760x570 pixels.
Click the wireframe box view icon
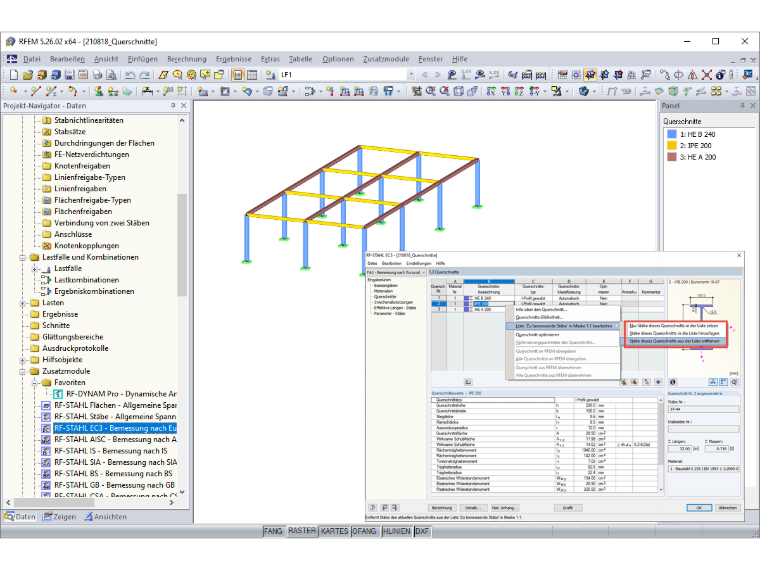point(459,91)
